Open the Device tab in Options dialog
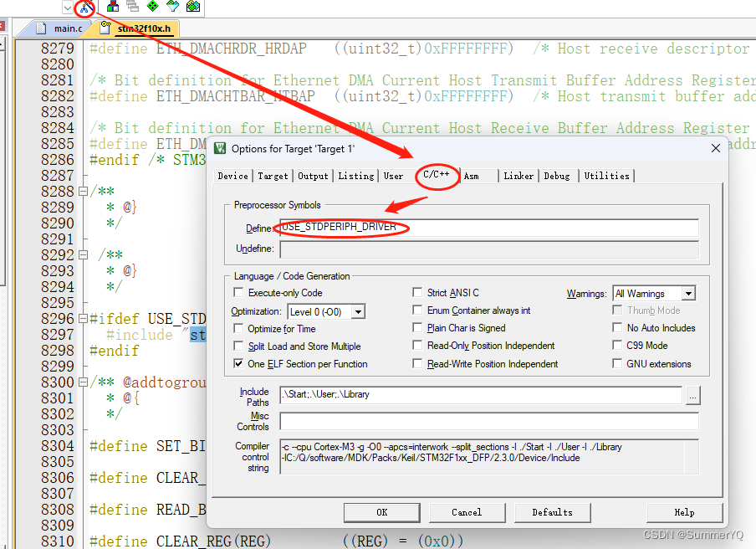Viewport: 756px width, 549px height. pos(232,176)
